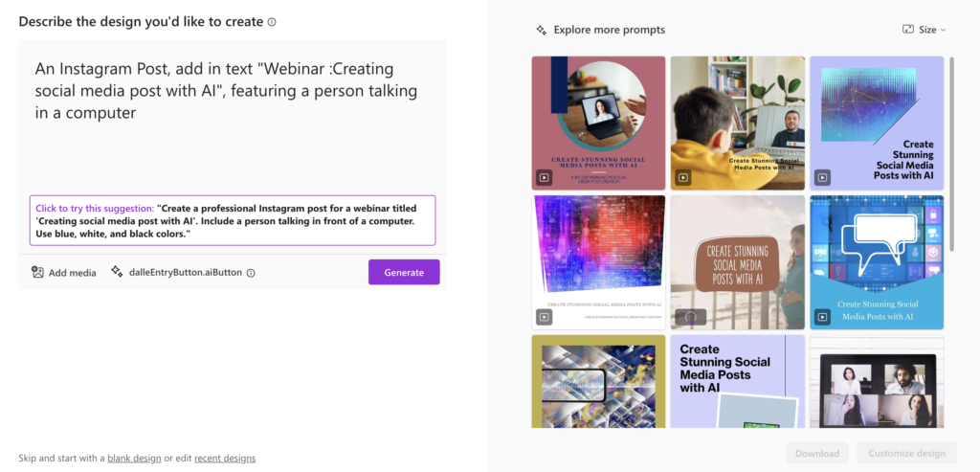
Task: Click the video badge on the pink webinar thumbnail
Action: coord(544,177)
